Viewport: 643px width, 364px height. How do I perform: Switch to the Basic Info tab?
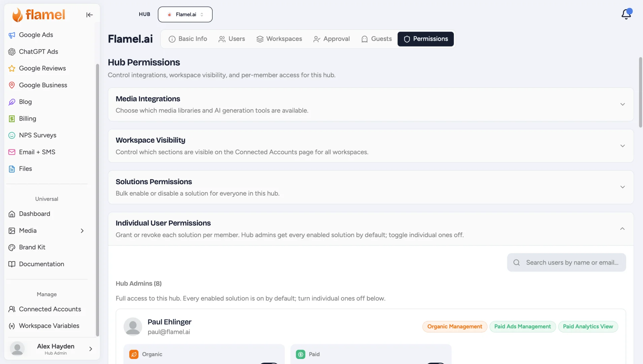[188, 39]
